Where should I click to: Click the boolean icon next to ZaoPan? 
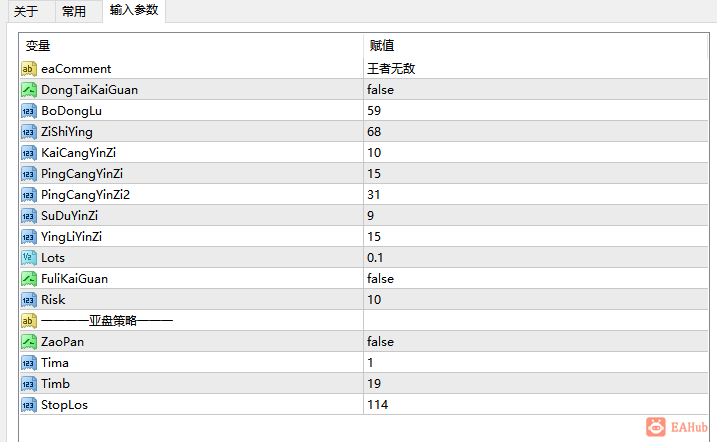[28, 342]
